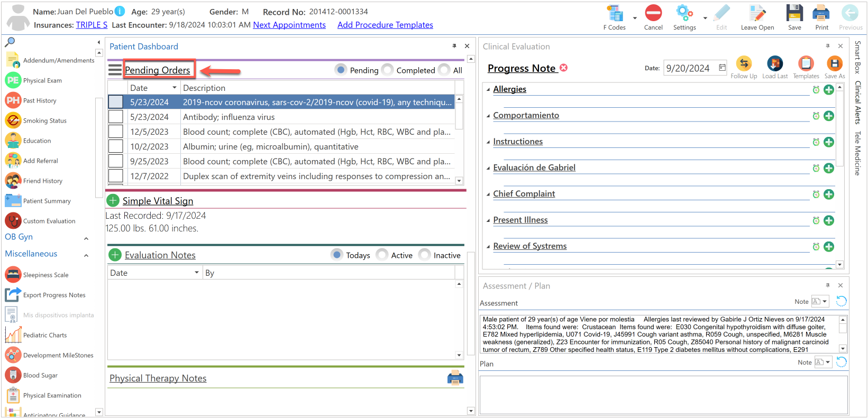
Task: Click the red Cancel icon
Action: click(653, 13)
